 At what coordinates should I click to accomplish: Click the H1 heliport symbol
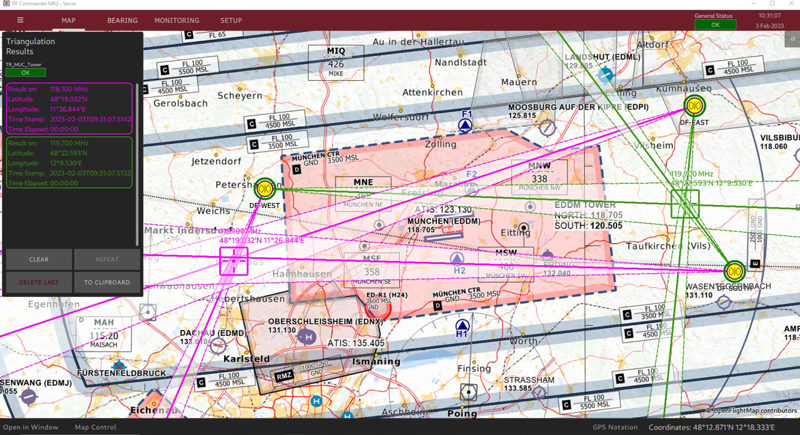[462, 326]
